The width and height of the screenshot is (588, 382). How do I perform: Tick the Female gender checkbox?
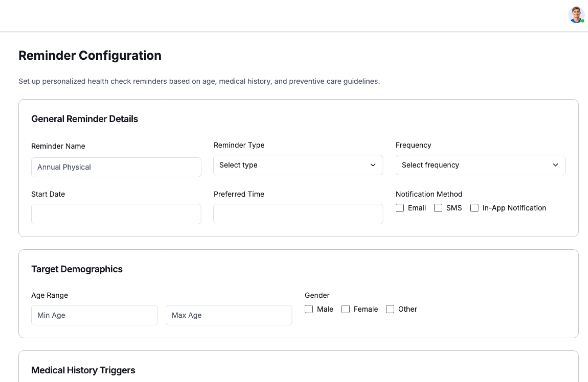(345, 309)
